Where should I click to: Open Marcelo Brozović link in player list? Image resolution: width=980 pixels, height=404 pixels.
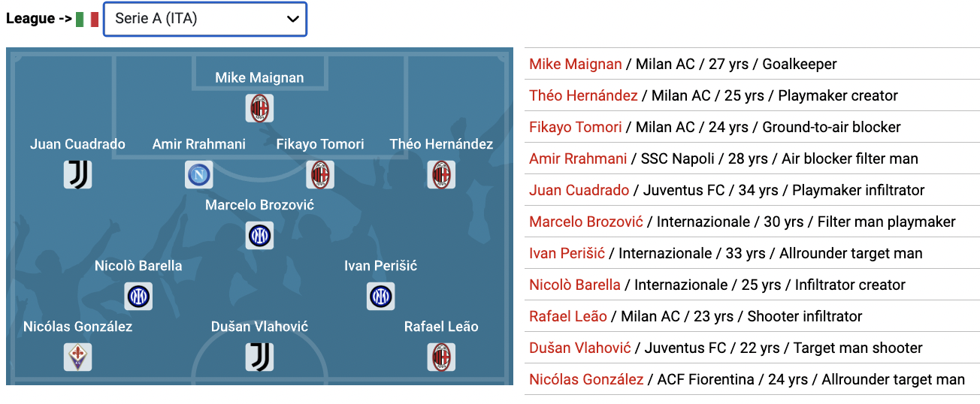click(586, 222)
